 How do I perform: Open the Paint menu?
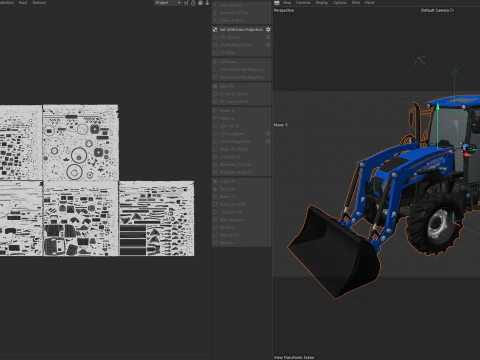23,2
